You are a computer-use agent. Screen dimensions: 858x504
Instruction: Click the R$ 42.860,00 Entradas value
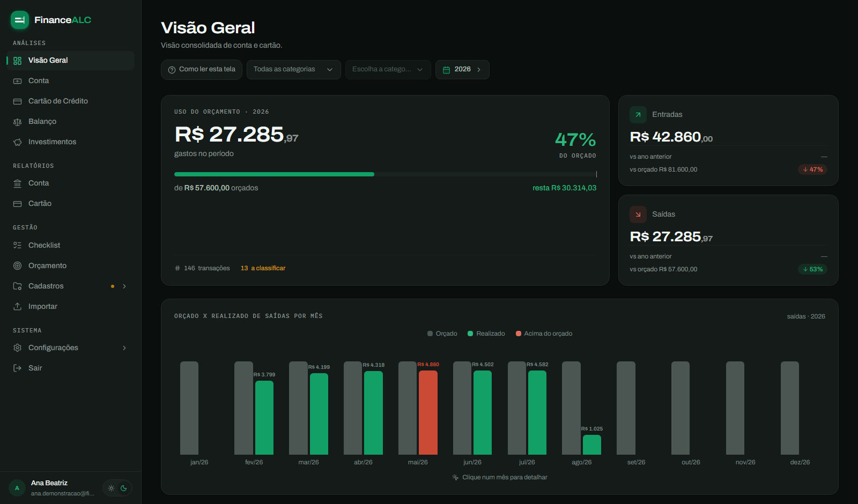coord(671,137)
